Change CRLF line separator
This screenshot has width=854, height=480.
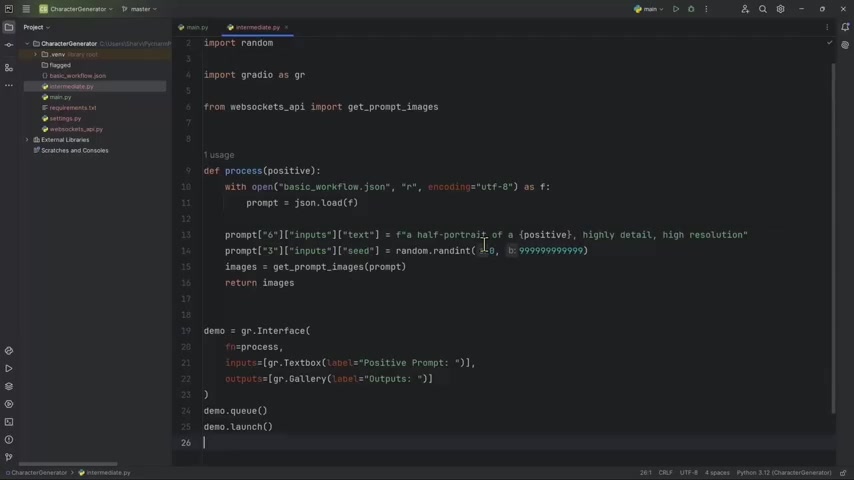[666, 473]
